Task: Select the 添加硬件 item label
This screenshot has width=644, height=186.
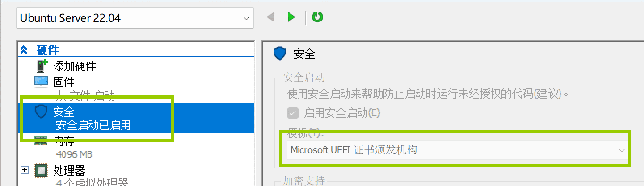Action: (75, 66)
